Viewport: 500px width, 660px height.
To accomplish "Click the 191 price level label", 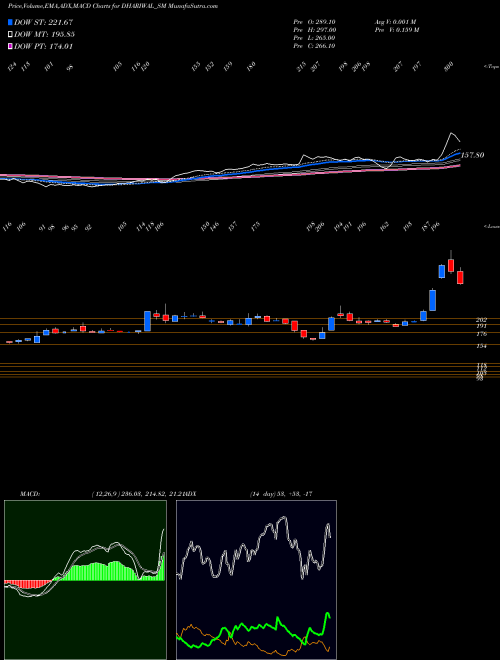I will (481, 326).
